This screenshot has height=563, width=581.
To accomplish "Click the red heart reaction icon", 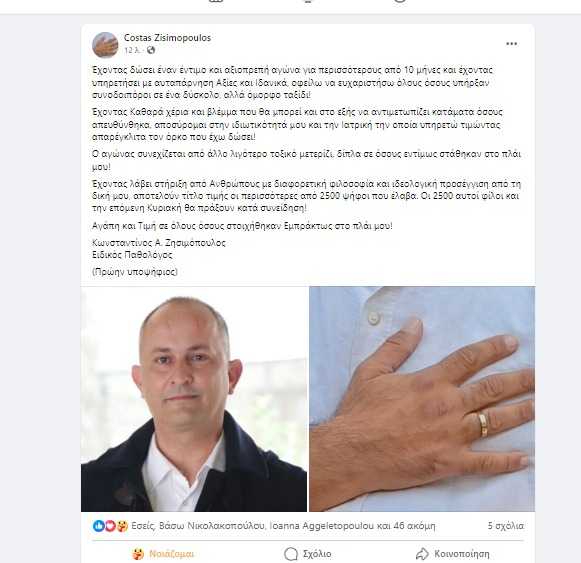I will point(110,526).
